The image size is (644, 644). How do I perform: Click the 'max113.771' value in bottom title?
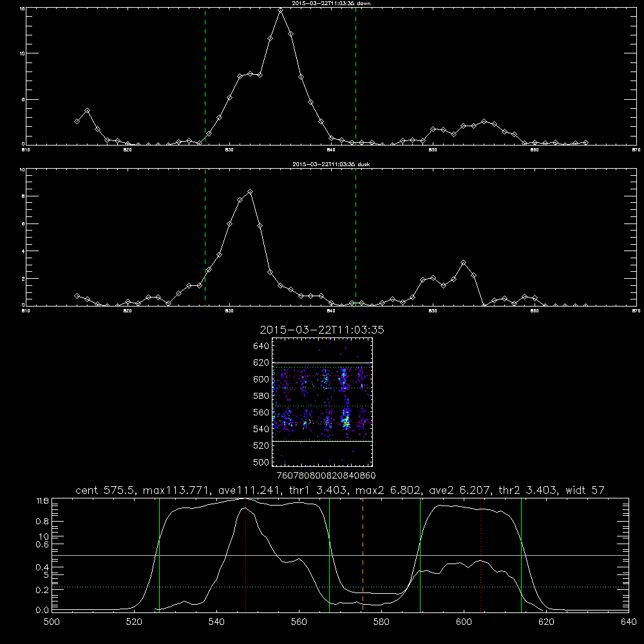pos(177,490)
